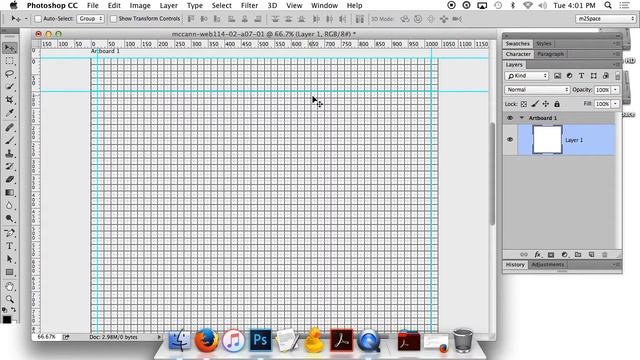Toggle visibility of Artboard 1
Image resolution: width=640 pixels, height=360 pixels.
coord(510,118)
